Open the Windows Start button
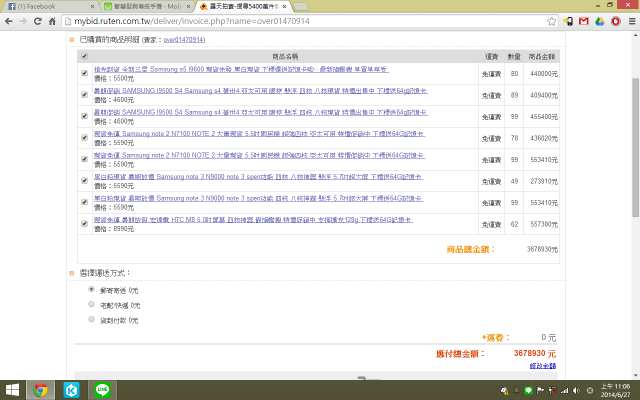Screen dimensions: 640x400 coord(12,390)
